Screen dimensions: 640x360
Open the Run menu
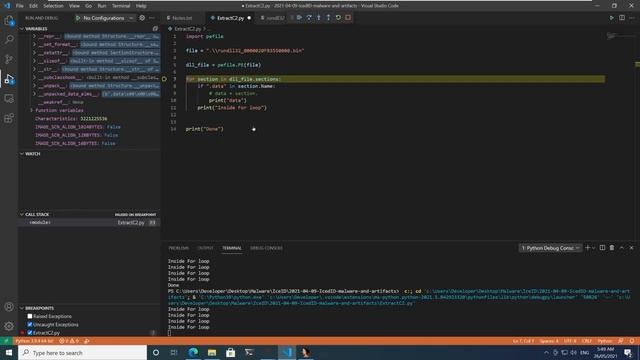102,6
